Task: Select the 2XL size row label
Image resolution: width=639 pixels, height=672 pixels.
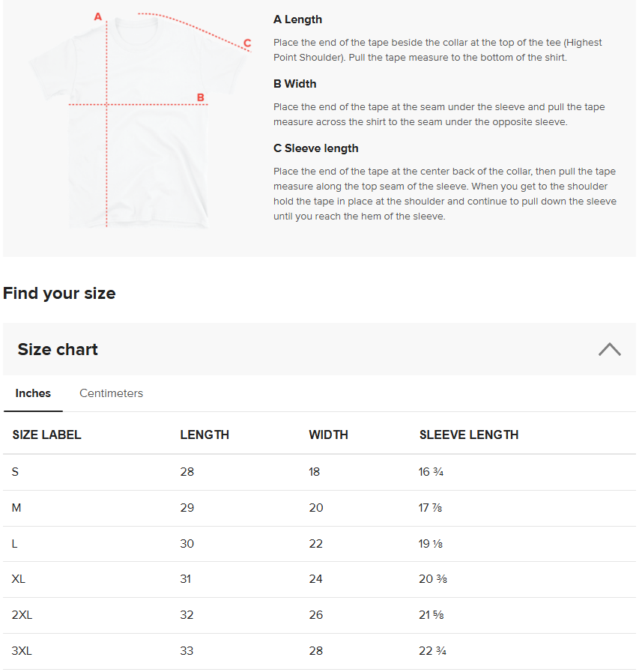Action: click(22, 615)
